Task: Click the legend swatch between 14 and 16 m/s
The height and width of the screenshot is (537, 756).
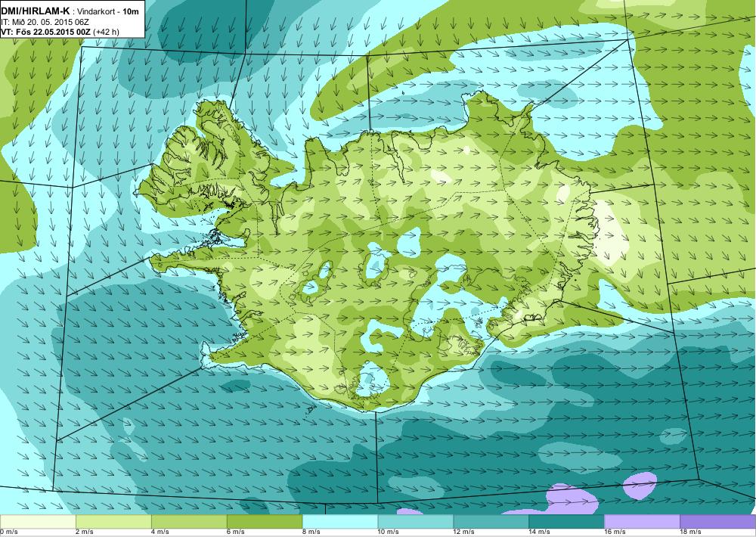Action: (566, 522)
